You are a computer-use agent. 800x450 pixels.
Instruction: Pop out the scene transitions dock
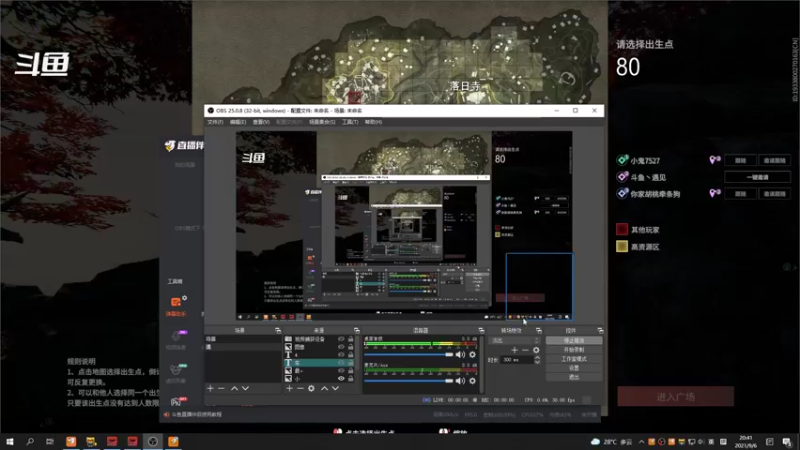click(x=539, y=331)
